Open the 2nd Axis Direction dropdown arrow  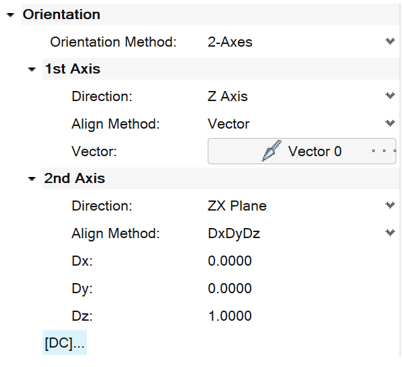pos(390,205)
